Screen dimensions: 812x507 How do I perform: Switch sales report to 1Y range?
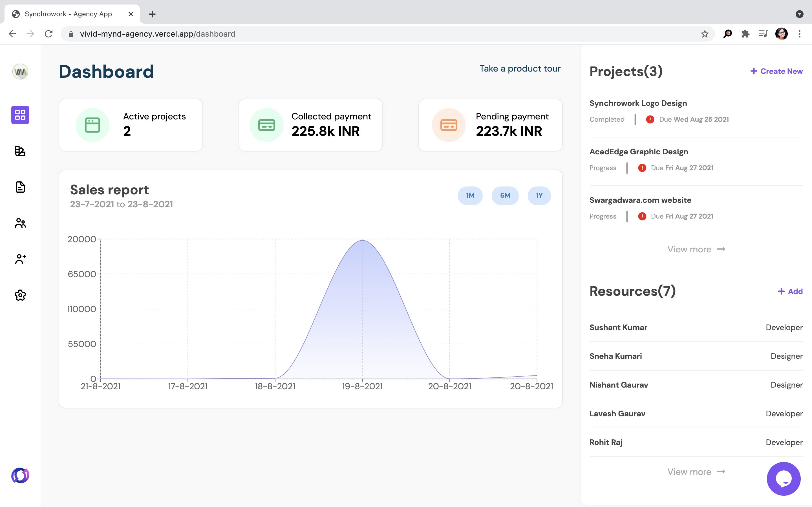coord(539,195)
